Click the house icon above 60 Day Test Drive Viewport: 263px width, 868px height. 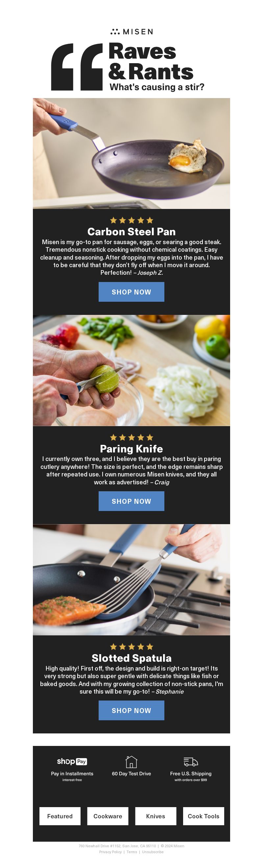131,761
